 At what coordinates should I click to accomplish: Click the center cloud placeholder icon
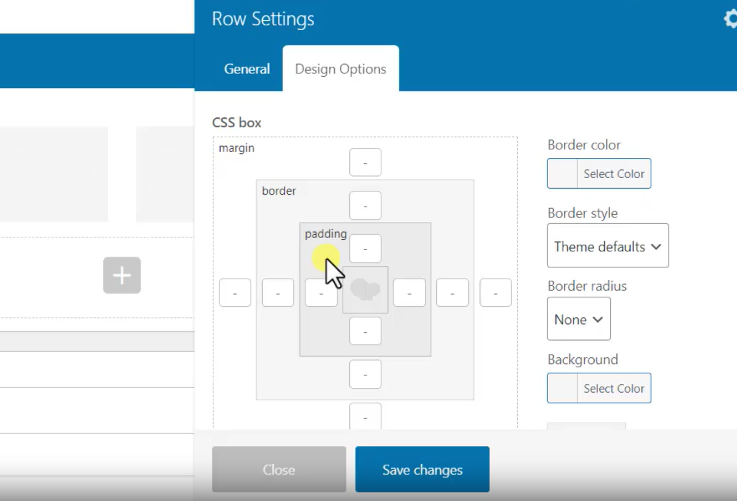(365, 290)
